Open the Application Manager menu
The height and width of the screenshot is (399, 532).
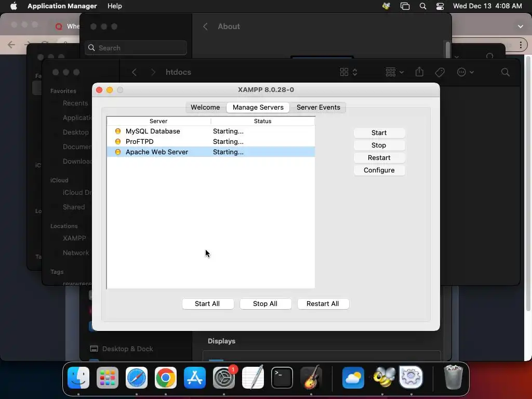pos(62,6)
